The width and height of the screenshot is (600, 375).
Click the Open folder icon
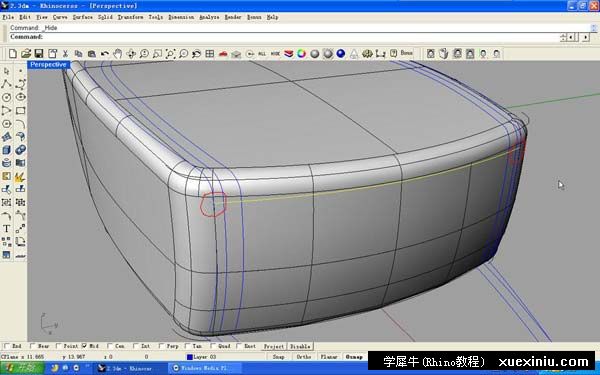[26, 54]
